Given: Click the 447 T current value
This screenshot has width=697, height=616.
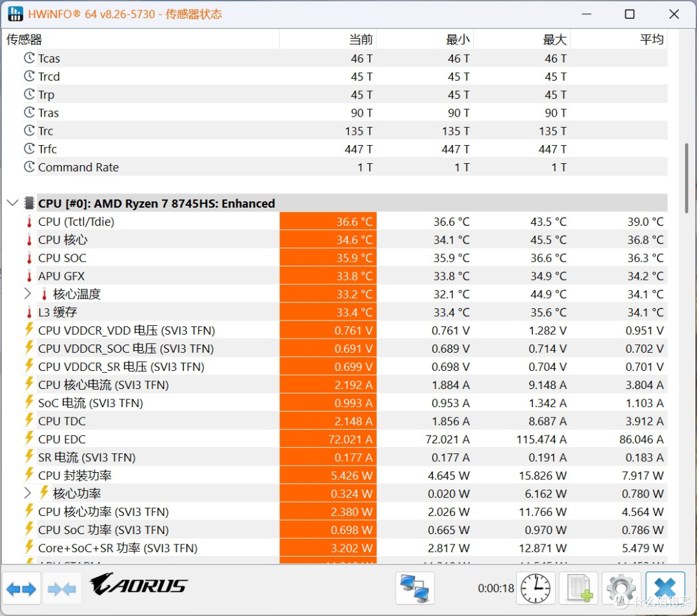Looking at the screenshot, I should [x=359, y=149].
